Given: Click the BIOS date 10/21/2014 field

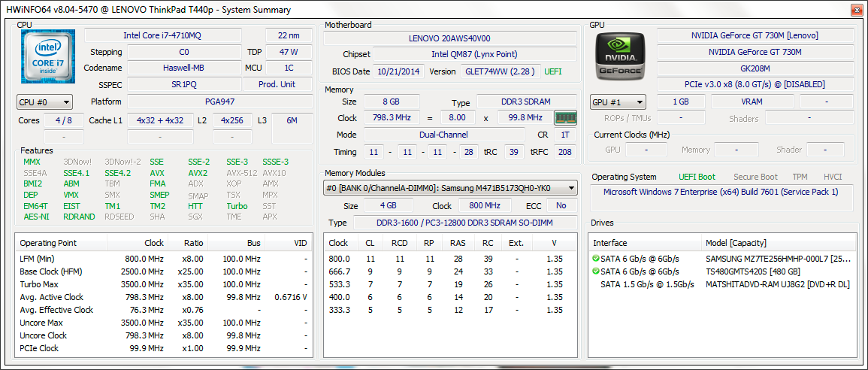Looking at the screenshot, I should click(399, 71).
